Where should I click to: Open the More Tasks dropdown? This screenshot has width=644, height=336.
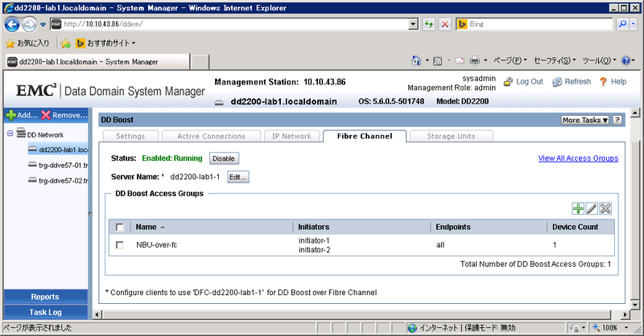coord(585,120)
